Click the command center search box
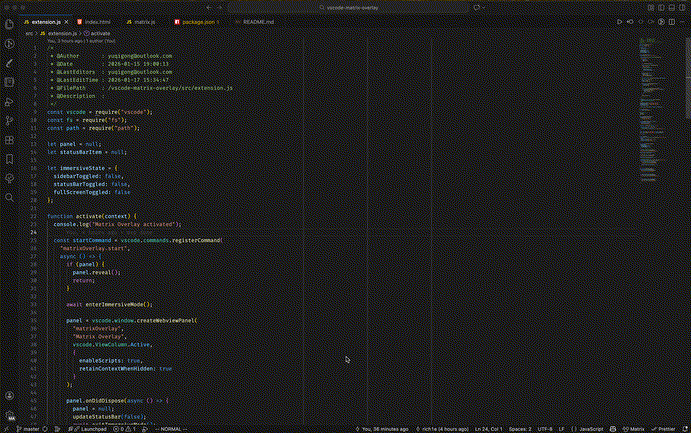The image size is (691, 433). click(x=348, y=6)
